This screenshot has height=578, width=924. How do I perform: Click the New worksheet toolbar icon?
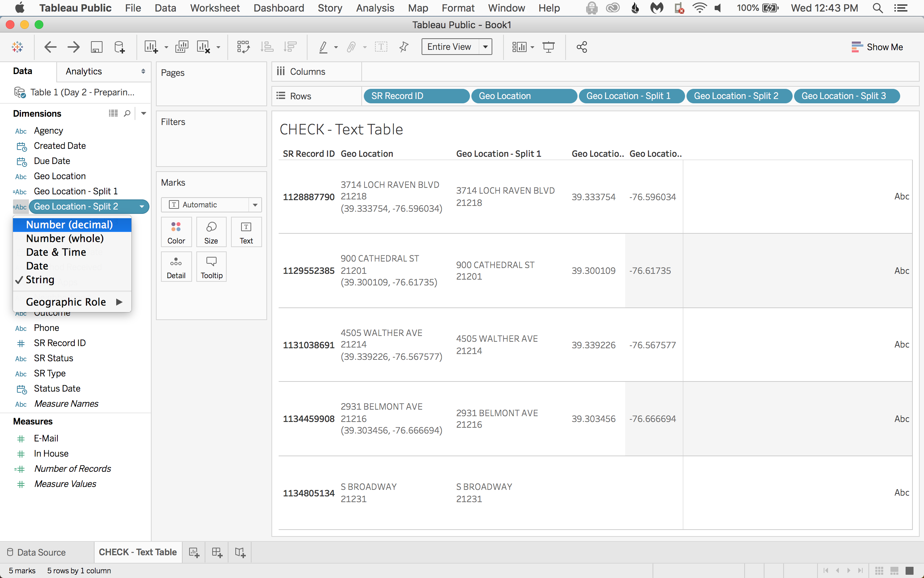pyautogui.click(x=151, y=47)
